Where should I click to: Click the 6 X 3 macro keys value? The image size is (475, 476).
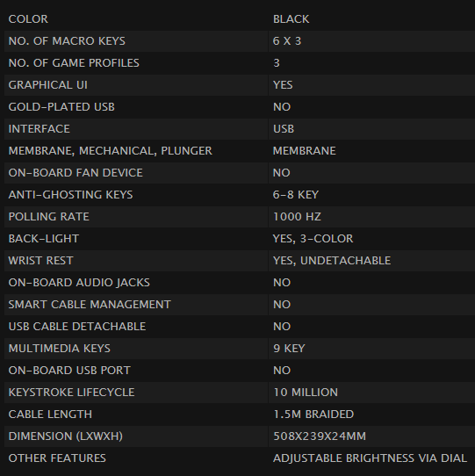(287, 41)
